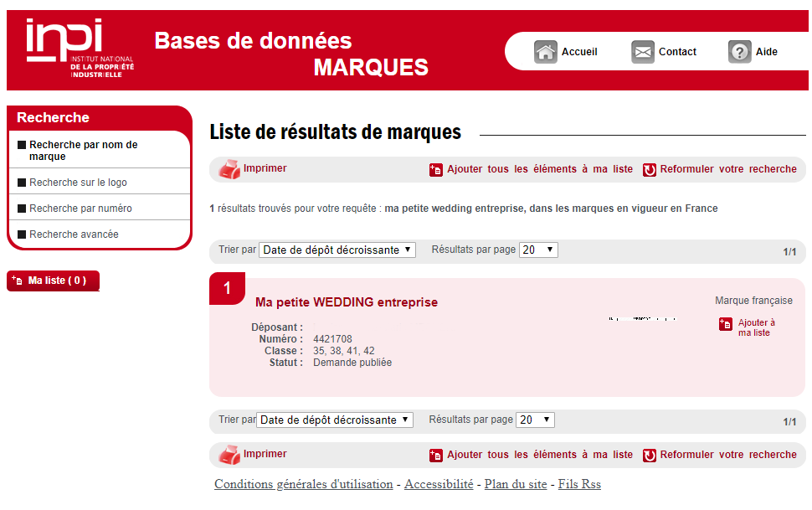Click bottom 'Ajouter tous les éléments' list icon
Viewport: 812px width, 510px height.
(x=436, y=456)
